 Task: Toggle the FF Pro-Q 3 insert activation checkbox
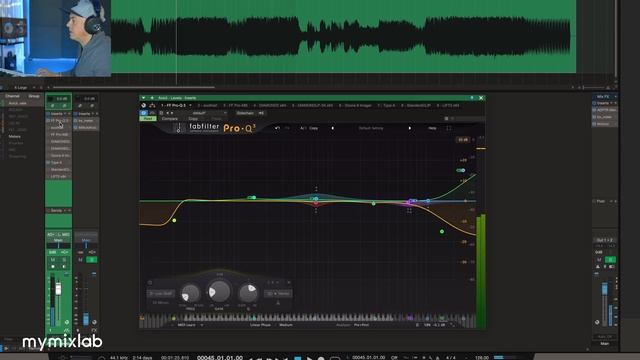[48, 121]
